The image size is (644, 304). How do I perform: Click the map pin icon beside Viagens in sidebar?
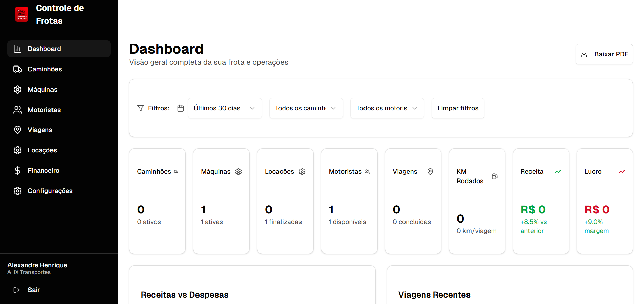17,130
